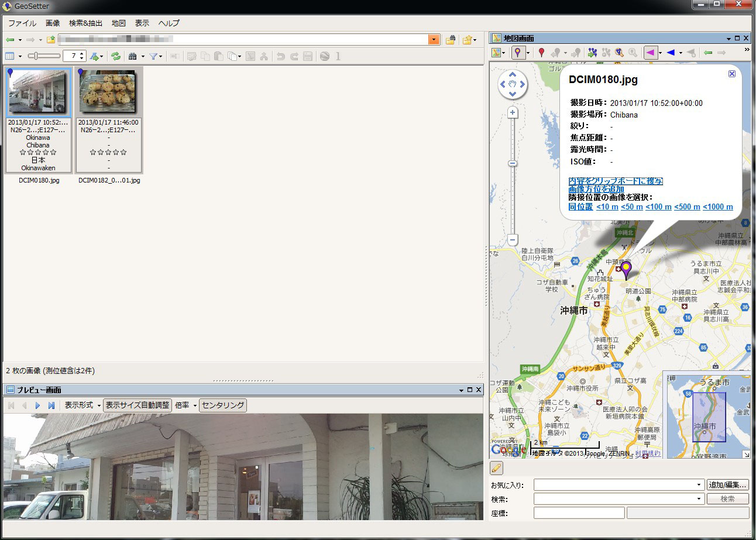
Task: Jump to last image in preview
Action: point(51,405)
